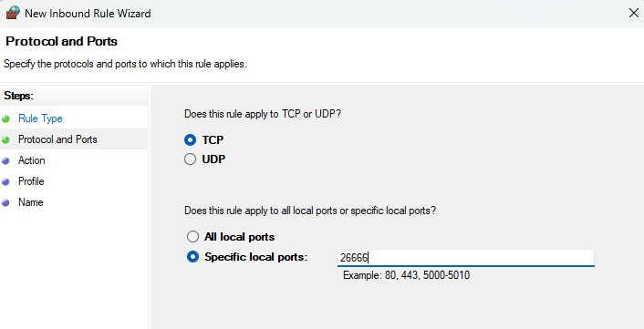
Task: Select Protocol and Ports in the Steps list
Action: (x=57, y=139)
